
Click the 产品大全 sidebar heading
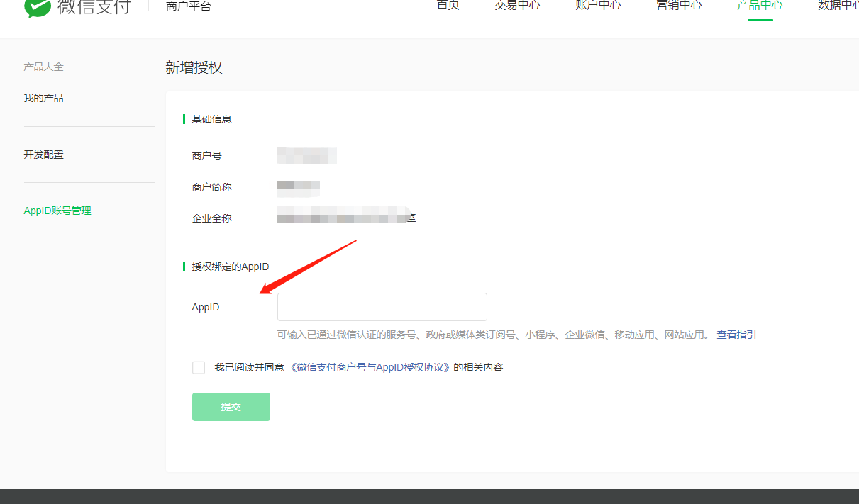[43, 67]
